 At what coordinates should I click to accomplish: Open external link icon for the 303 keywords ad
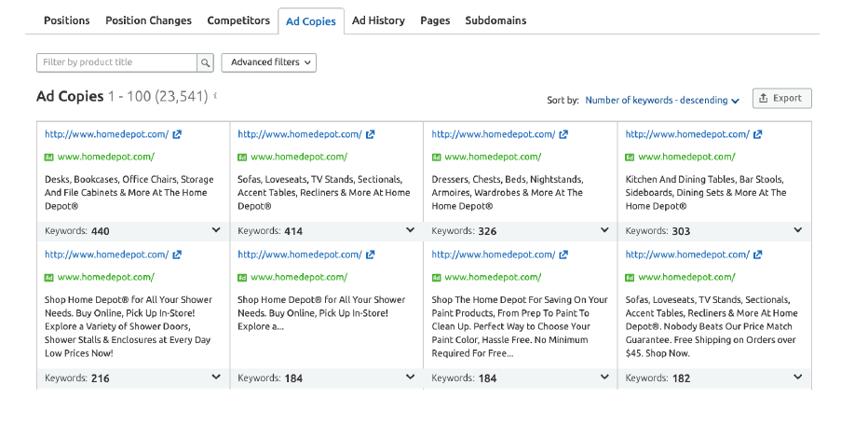coord(758,134)
